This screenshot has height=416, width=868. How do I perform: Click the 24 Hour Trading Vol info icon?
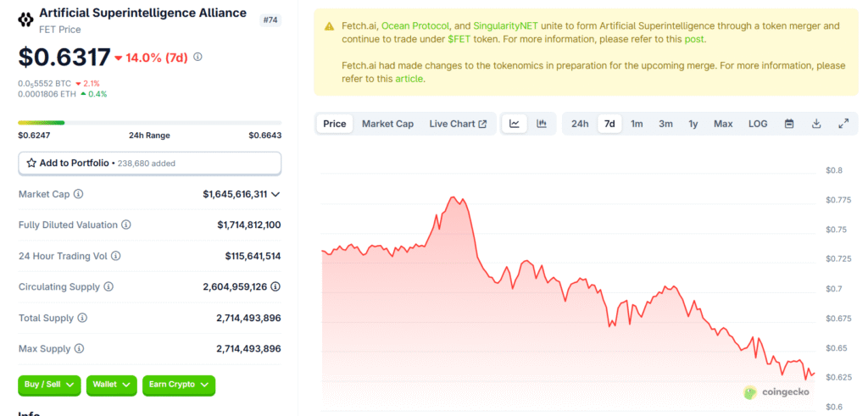coord(115,256)
